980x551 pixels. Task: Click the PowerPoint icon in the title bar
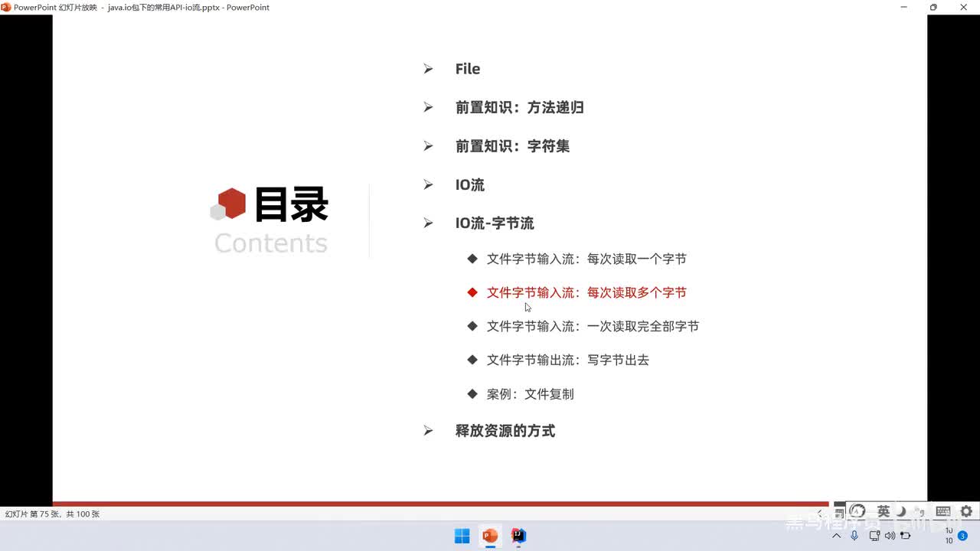click(6, 7)
